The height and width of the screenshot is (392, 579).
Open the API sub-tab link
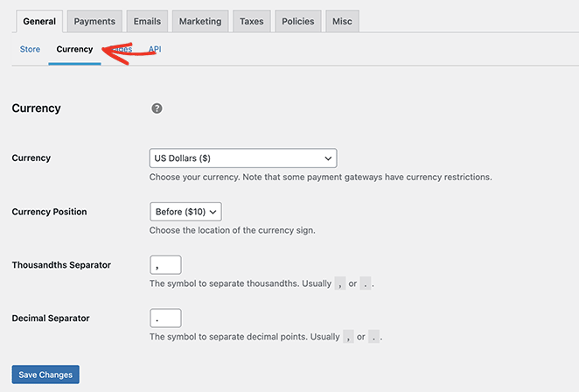(x=155, y=50)
